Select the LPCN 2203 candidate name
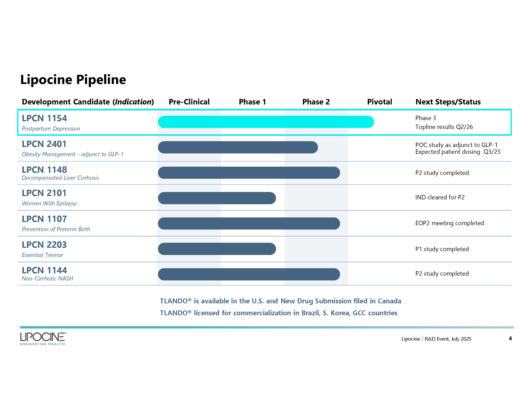Image resolution: width=532 pixels, height=411 pixels. pyautogui.click(x=44, y=245)
